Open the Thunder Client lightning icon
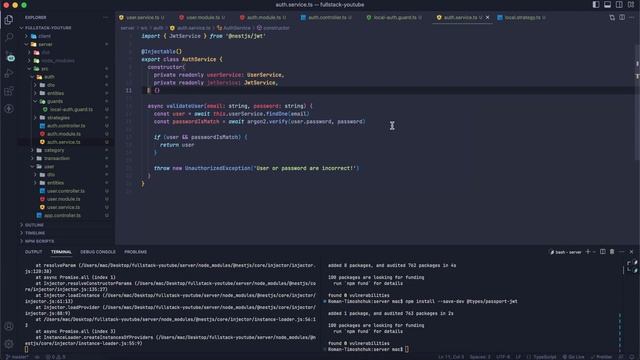The width and height of the screenshot is (640, 360). [9, 109]
